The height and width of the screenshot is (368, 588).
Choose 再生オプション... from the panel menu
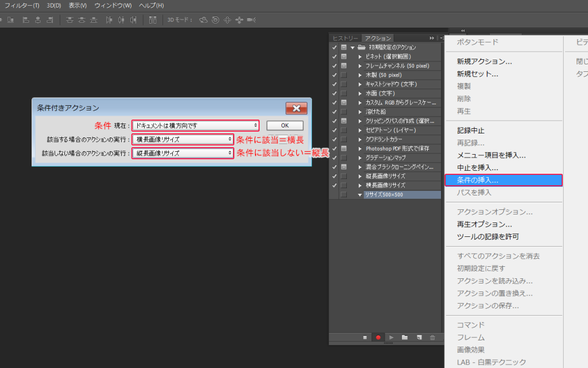coord(484,225)
